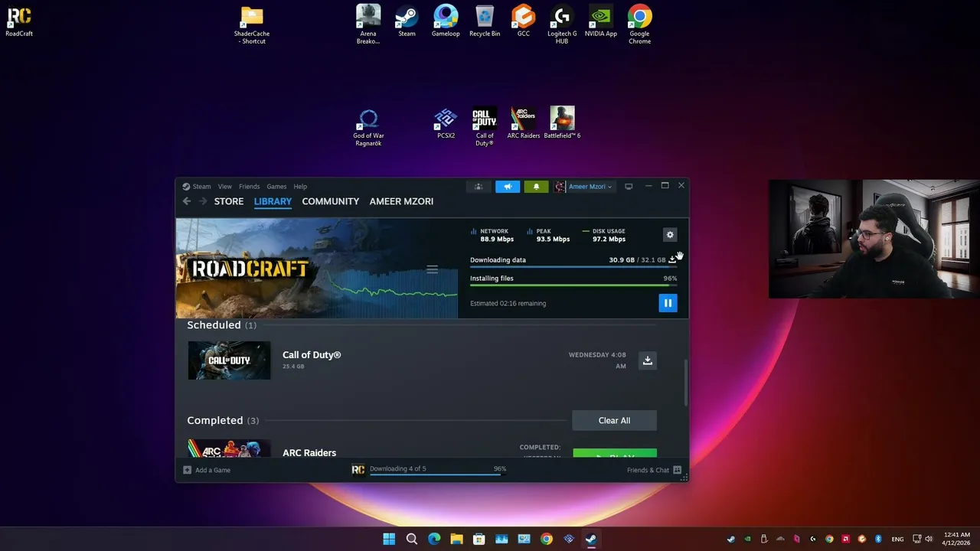Go back with Steam's back arrow
Viewport: 980px width, 551px height.
click(x=187, y=201)
